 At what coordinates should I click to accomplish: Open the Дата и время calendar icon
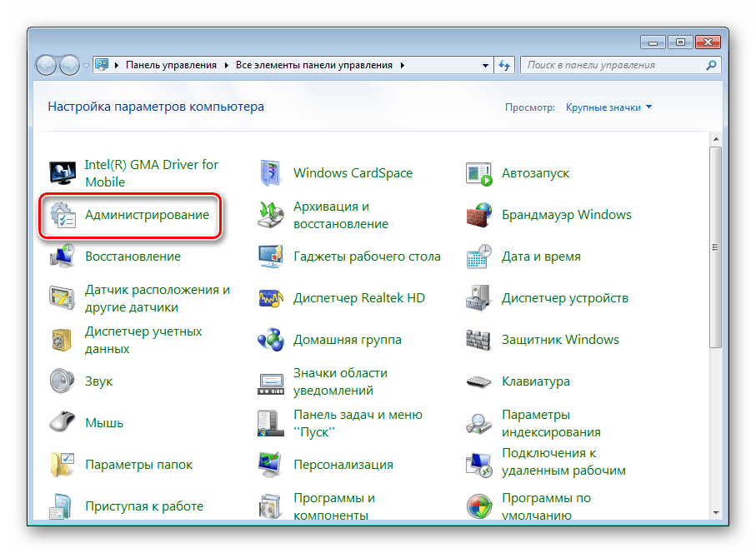coord(478,257)
